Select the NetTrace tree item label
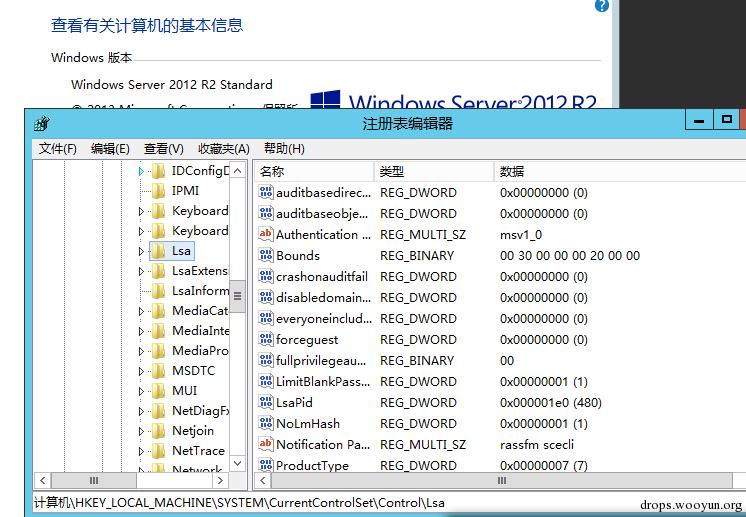Screen dimensions: 746x517 (x=198, y=450)
